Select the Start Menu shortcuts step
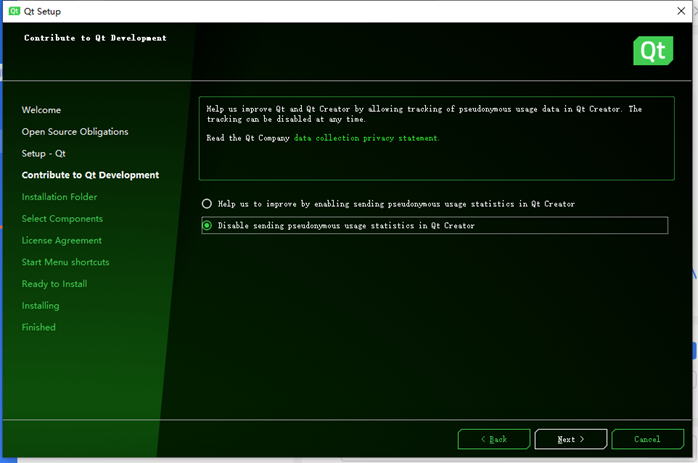The image size is (698, 463). click(65, 262)
